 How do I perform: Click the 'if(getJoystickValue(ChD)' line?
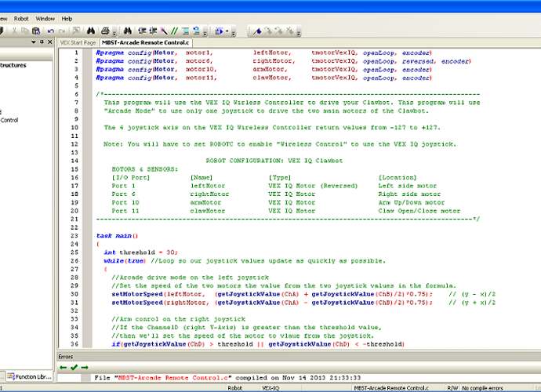pyautogui.click(x=258, y=344)
